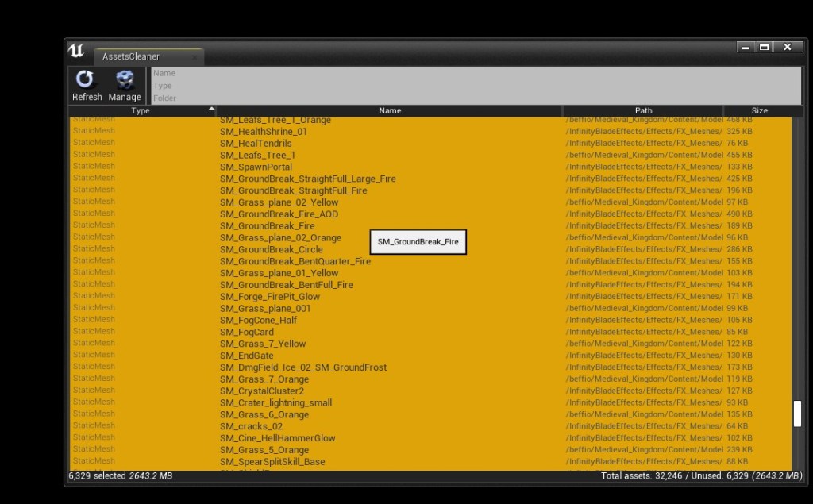Open the Manage assets tool
The height and width of the screenshot is (504, 813).
(125, 79)
